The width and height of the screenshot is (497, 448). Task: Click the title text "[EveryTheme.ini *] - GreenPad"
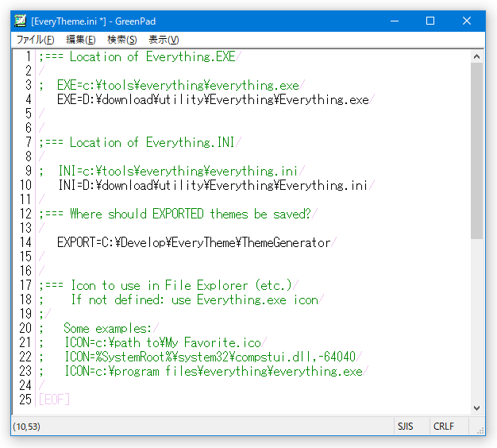coord(94,21)
